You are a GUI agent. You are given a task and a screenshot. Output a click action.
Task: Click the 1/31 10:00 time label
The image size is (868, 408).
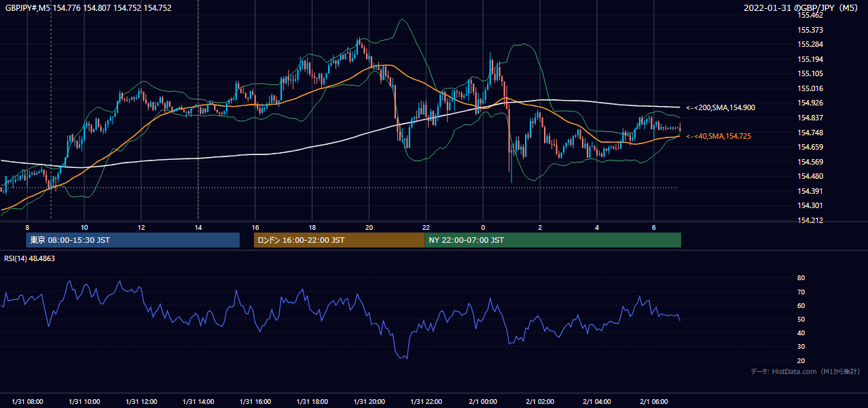coord(84,402)
